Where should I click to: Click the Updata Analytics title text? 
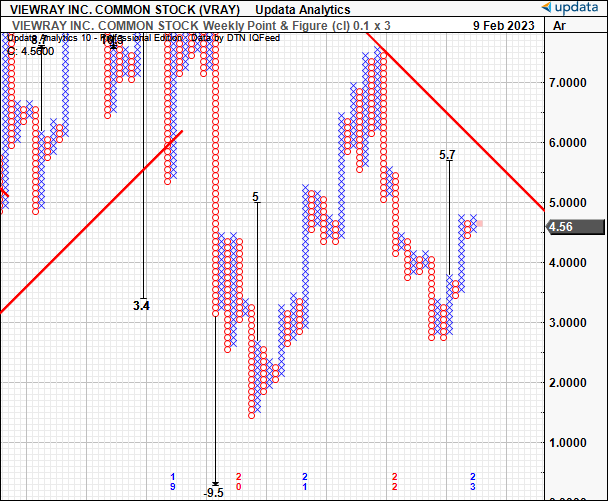[303, 9]
